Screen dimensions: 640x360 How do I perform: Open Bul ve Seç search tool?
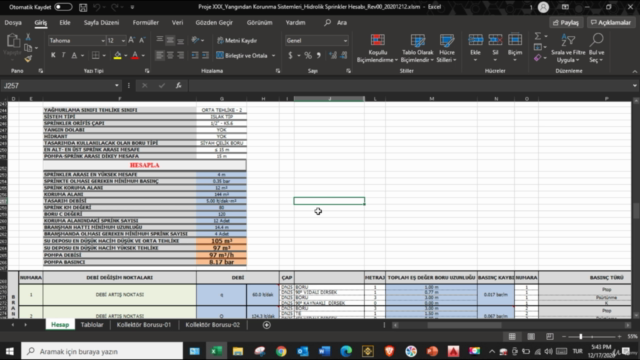click(596, 48)
